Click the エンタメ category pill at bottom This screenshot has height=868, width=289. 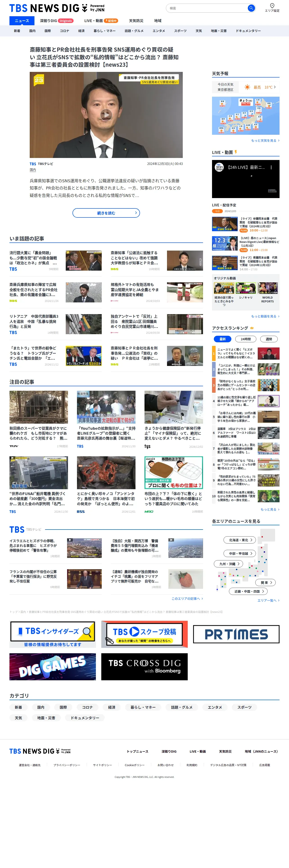(215, 707)
